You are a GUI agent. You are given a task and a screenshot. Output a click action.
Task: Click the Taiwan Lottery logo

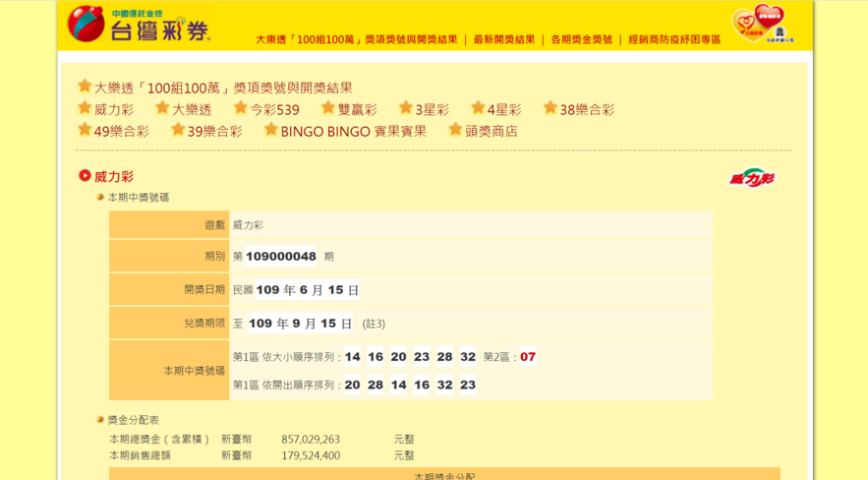click(x=139, y=25)
